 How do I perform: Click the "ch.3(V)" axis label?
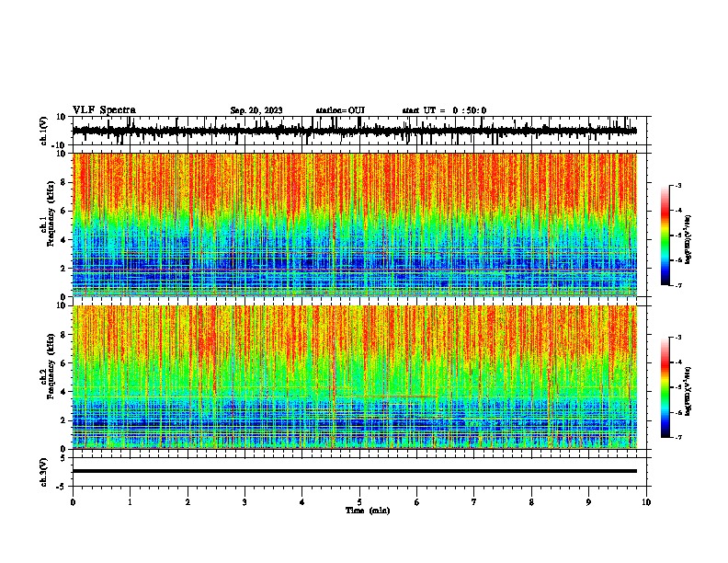tap(44, 472)
